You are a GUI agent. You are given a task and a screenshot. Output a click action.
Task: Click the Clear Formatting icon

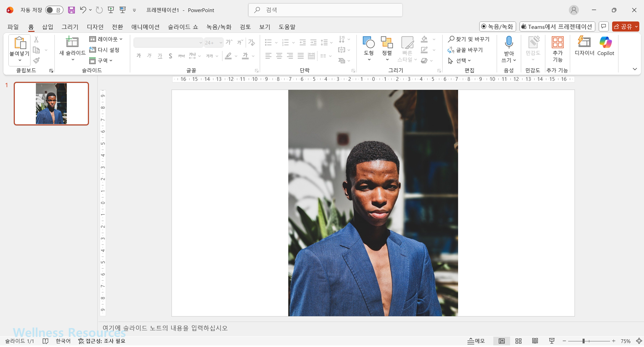pos(251,42)
